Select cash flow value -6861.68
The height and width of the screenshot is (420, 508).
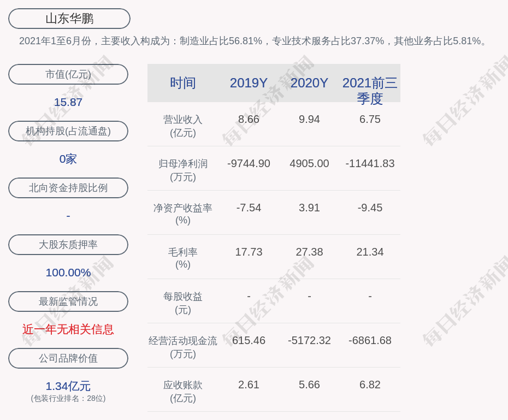coord(370,341)
